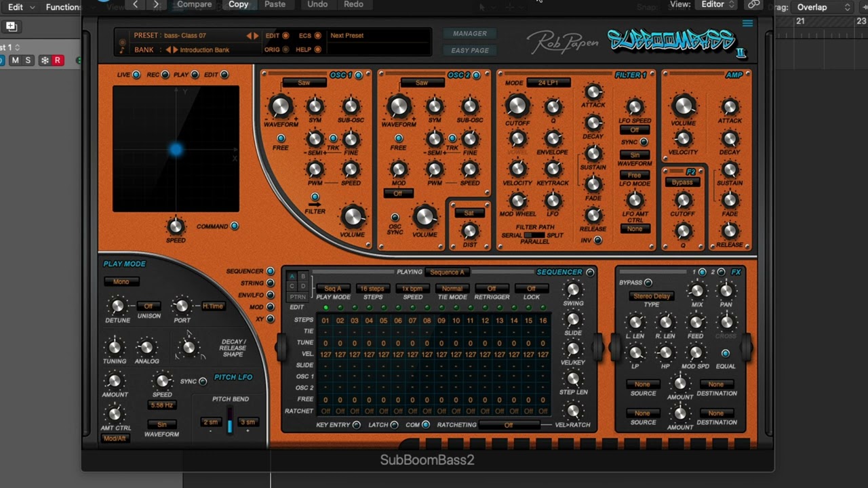868x488 pixels.
Task: Open the Sat distortion type dropdown
Action: [x=469, y=213]
